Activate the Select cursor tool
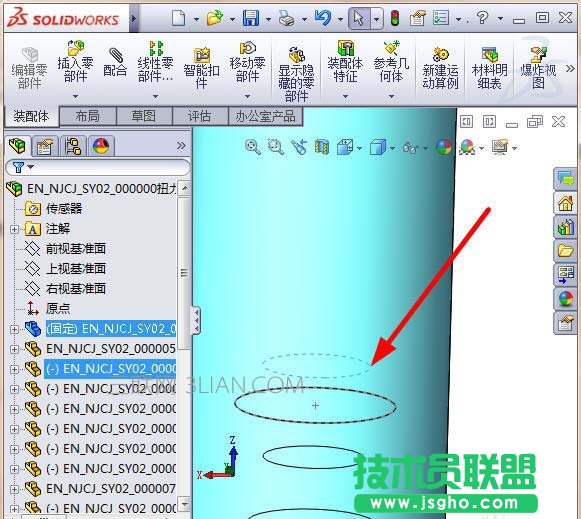The height and width of the screenshot is (519, 581). point(359,18)
